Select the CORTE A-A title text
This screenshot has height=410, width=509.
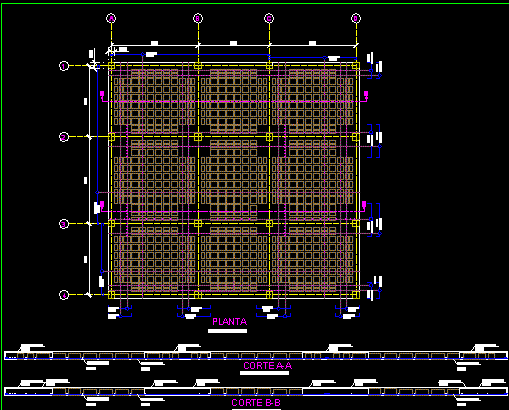pyautogui.click(x=268, y=366)
